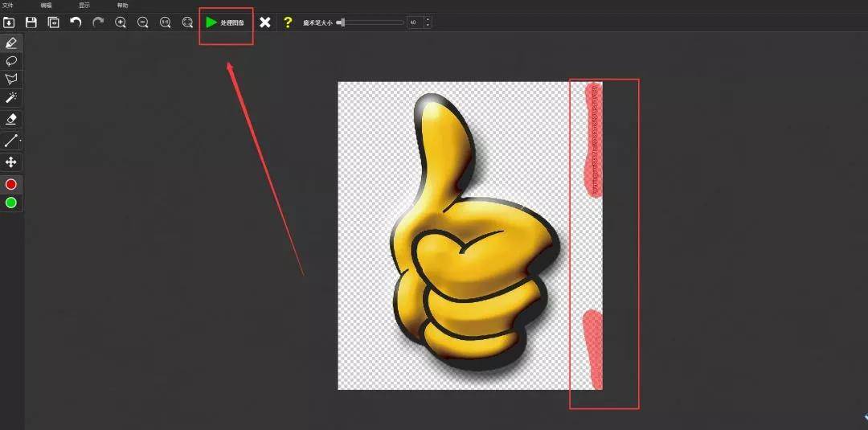Zoom out of the canvas

point(143,23)
